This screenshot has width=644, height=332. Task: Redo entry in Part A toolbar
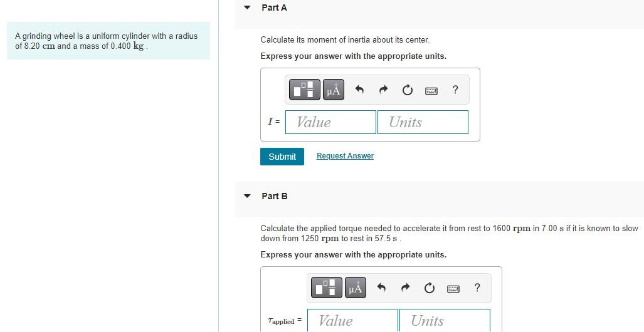tap(383, 90)
